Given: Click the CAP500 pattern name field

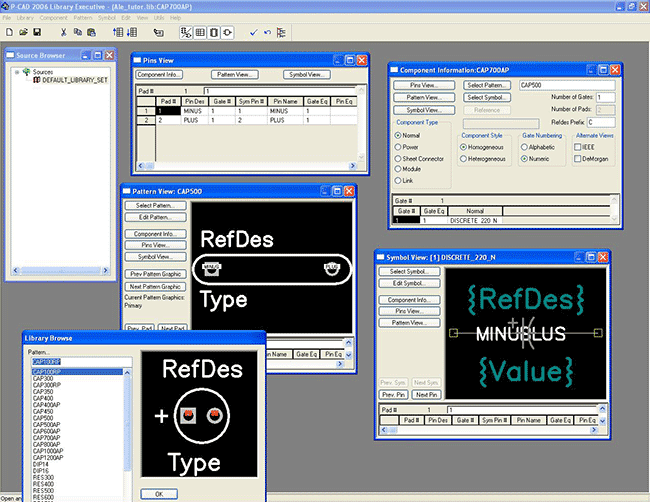Looking at the screenshot, I should (x=567, y=85).
